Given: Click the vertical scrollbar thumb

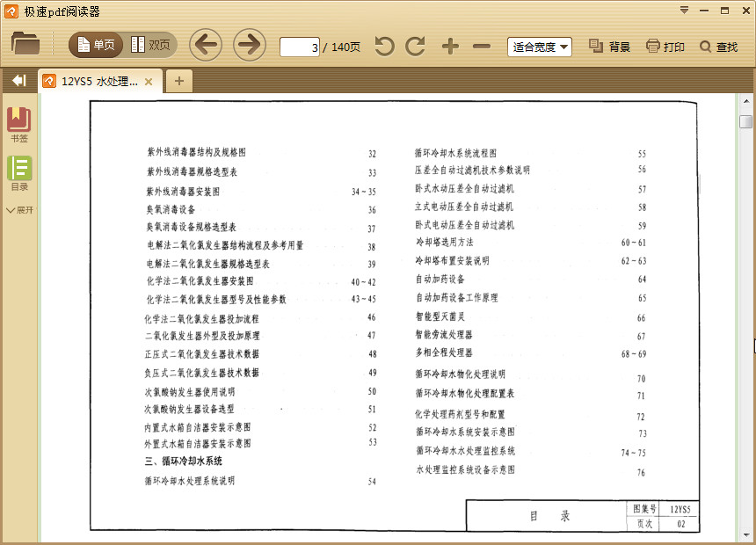Looking at the screenshot, I should point(745,121).
